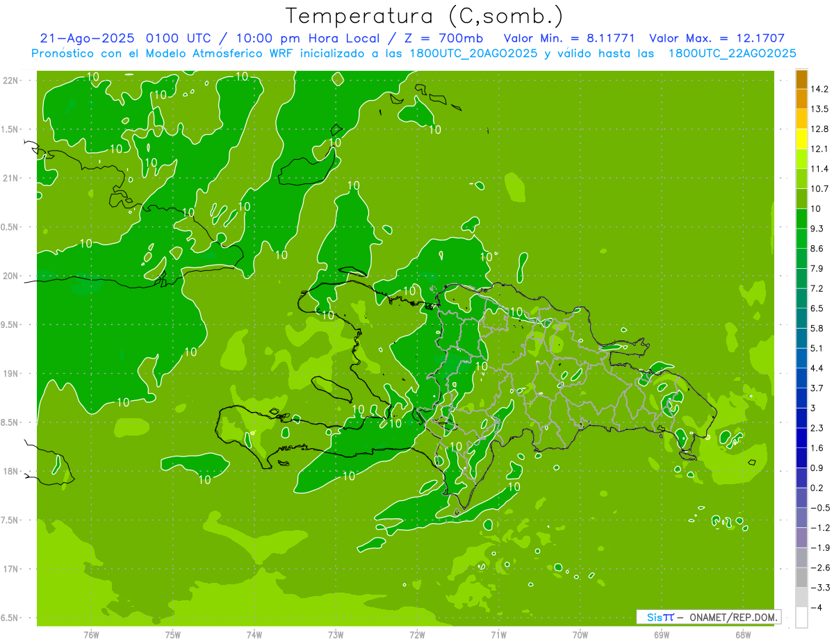The image size is (834, 644).
Task: Click the 76W longitude axis label
Action: (91, 634)
